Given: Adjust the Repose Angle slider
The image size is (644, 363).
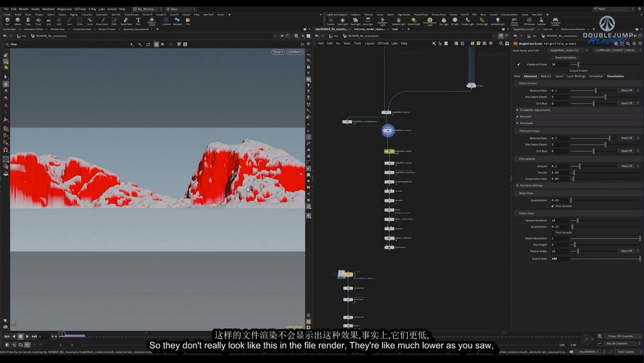Looking at the screenshot, I should (x=593, y=251).
